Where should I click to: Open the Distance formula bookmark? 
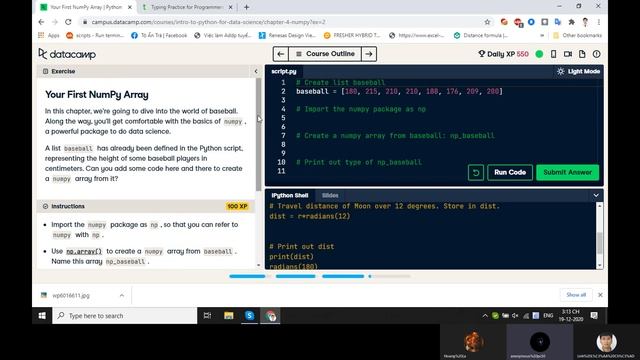tap(481, 36)
